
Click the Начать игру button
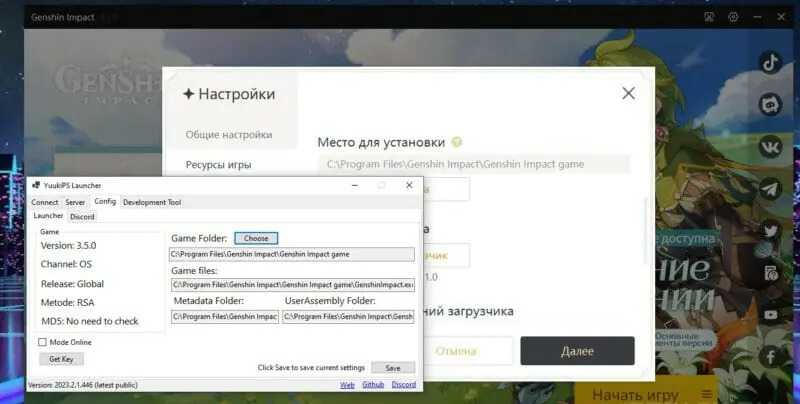[635, 395]
